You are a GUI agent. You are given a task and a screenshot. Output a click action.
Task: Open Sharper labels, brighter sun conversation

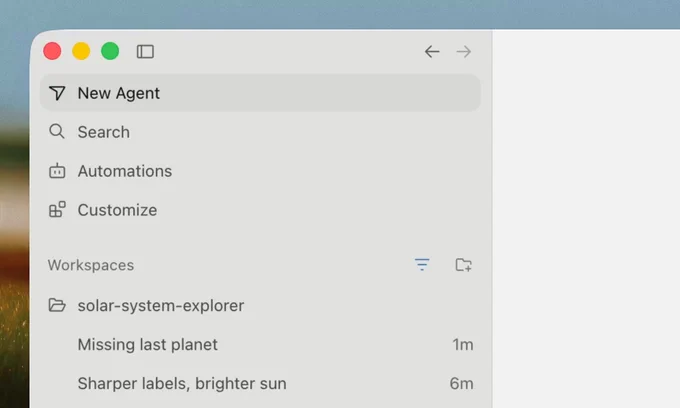pyautogui.click(x=260, y=384)
